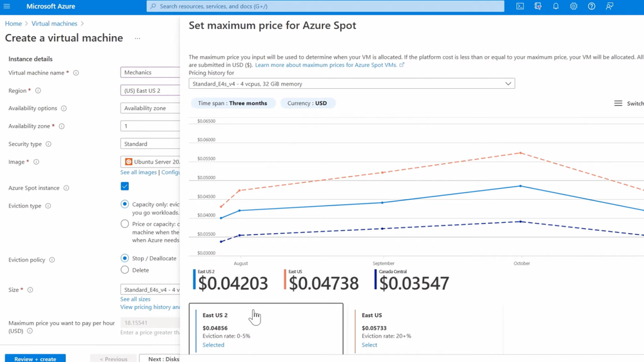Show info tooltip for Eviction type
The height and width of the screenshot is (362, 644).
tap(48, 205)
